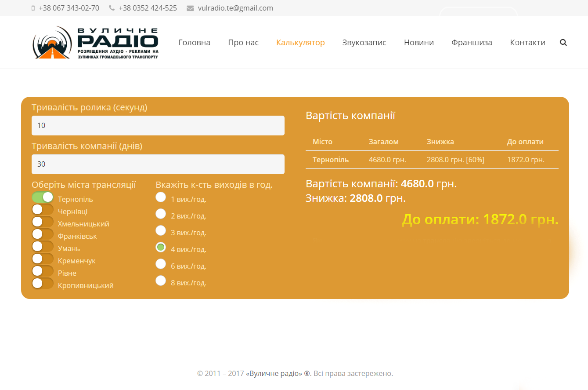Click the landline phone icon
588x390 pixels.
[x=112, y=8]
